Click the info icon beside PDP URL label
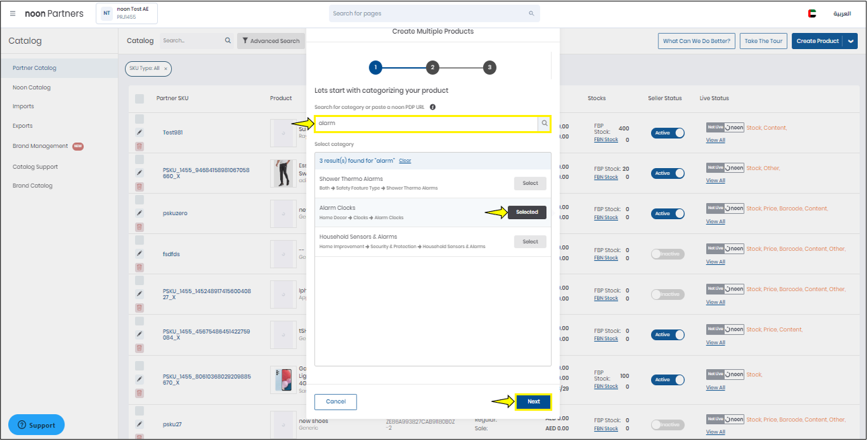The width and height of the screenshot is (868, 441). pyautogui.click(x=433, y=107)
